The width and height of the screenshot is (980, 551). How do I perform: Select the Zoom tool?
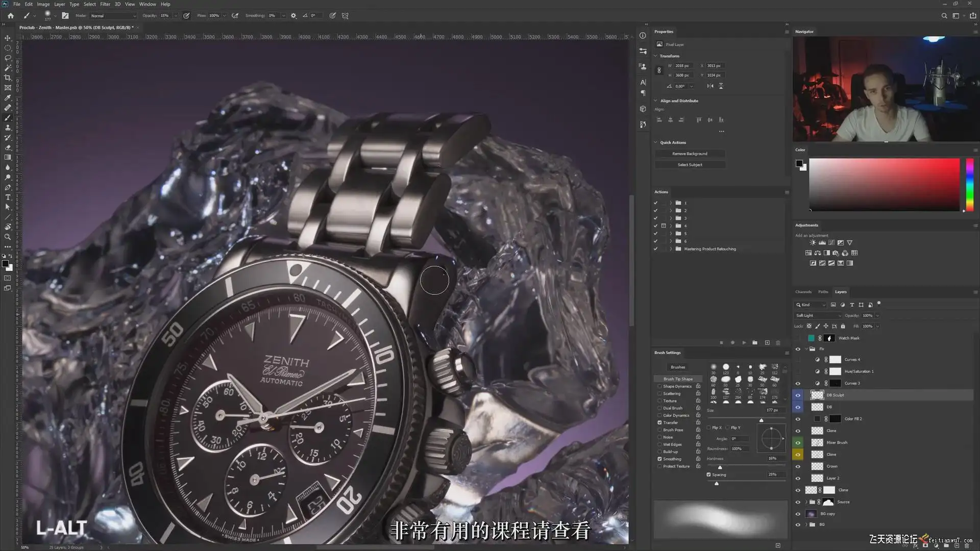click(x=8, y=237)
